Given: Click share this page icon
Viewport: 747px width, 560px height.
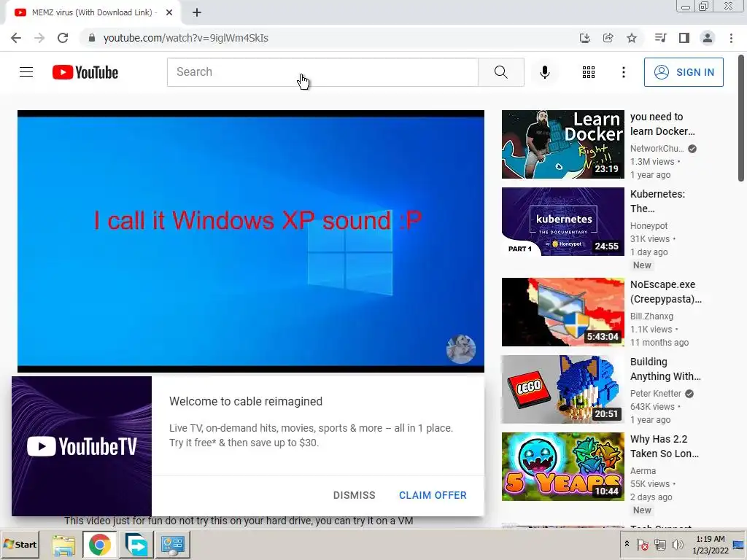Looking at the screenshot, I should coord(608,38).
